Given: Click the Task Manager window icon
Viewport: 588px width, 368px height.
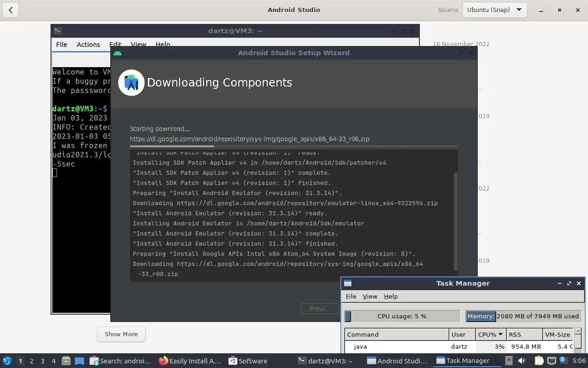Looking at the screenshot, I should tap(348, 283).
